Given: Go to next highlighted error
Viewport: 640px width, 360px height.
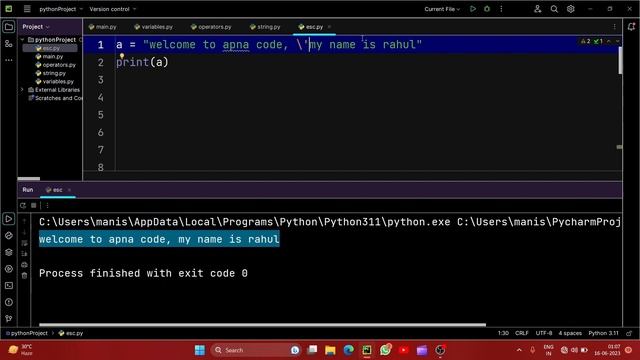Looking at the screenshot, I should click(x=617, y=41).
